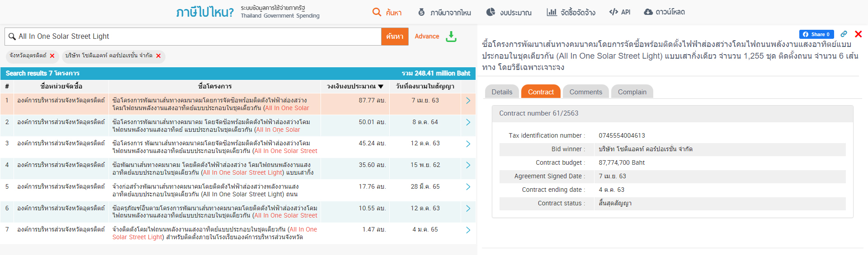This screenshot has height=255, width=868.
Task: Sort by วงเงินงบประมาณ column arrow
Action: [381, 86]
